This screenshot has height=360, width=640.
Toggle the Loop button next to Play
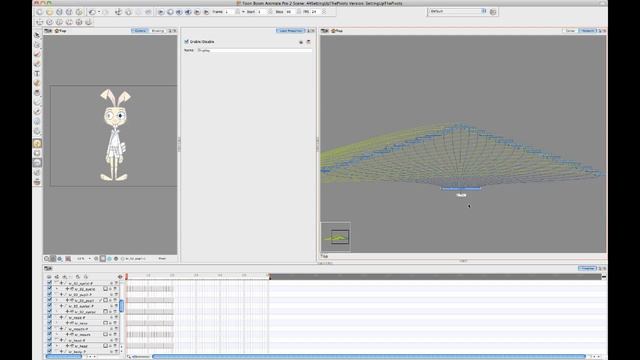pyautogui.click(x=170, y=12)
